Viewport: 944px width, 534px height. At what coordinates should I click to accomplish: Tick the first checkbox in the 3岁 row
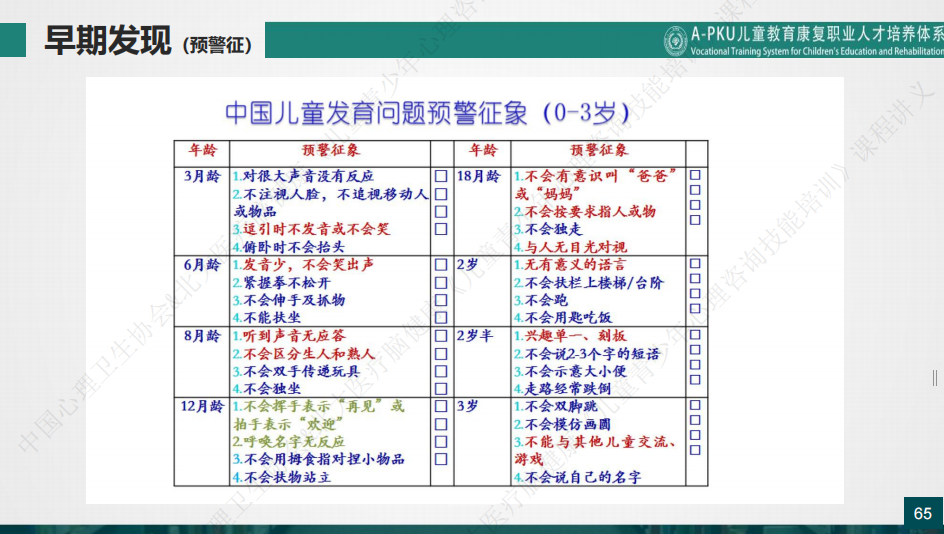(x=695, y=406)
